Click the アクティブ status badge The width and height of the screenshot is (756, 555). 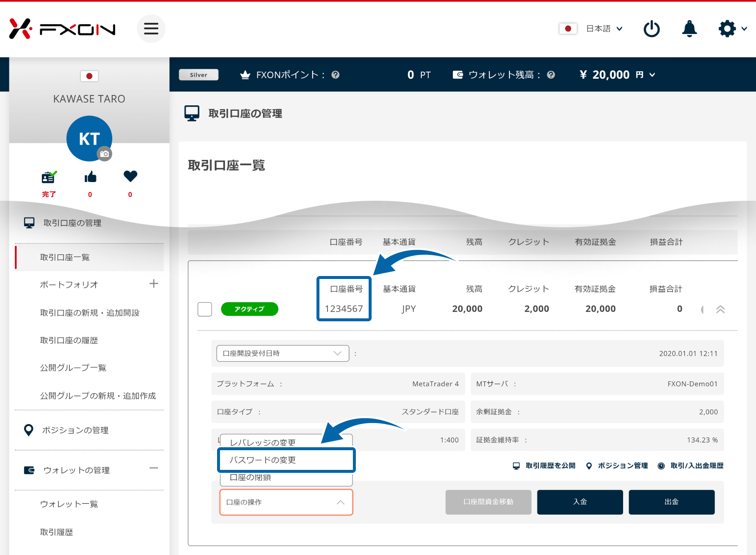point(250,309)
